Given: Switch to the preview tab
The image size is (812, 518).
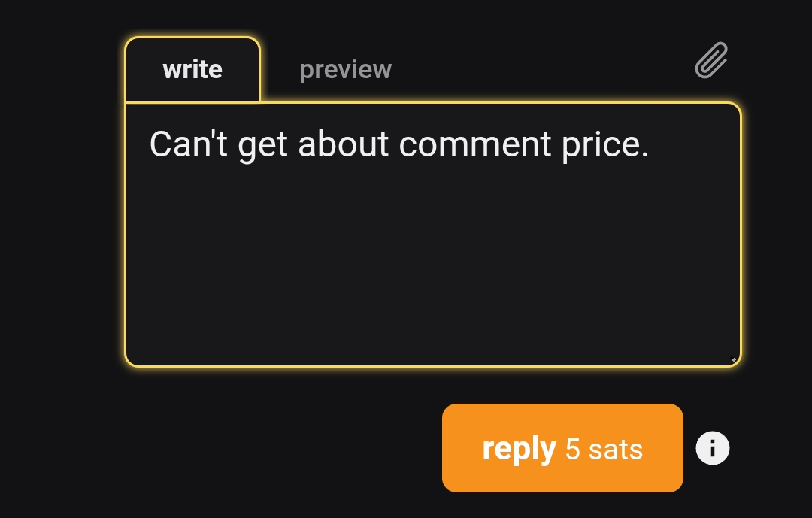Looking at the screenshot, I should click(x=345, y=70).
